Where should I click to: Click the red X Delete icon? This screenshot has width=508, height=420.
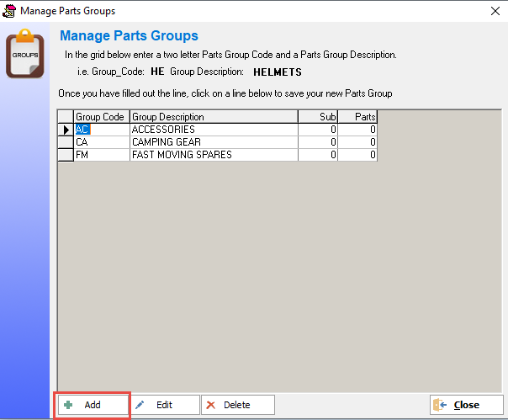[x=211, y=405]
